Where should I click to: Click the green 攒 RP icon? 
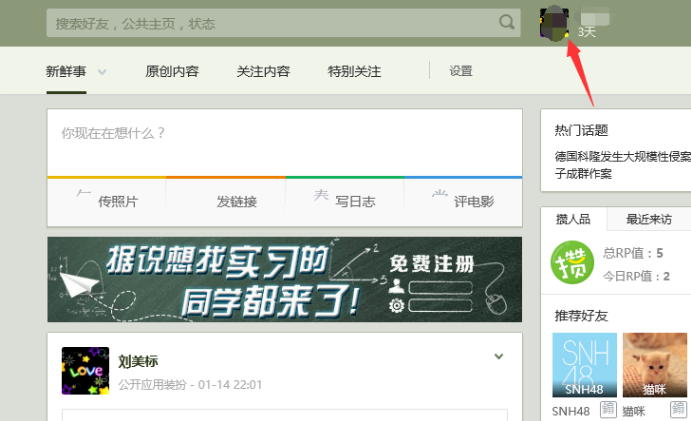coord(572,262)
